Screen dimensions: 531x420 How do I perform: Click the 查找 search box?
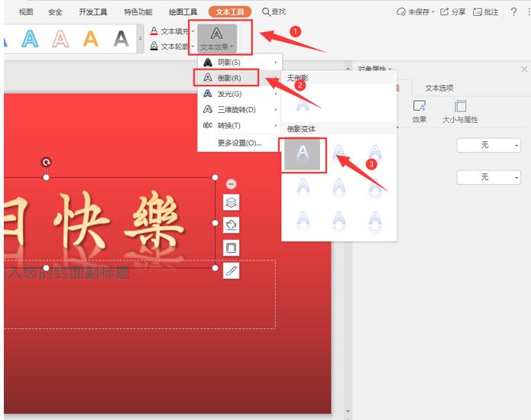coord(274,12)
